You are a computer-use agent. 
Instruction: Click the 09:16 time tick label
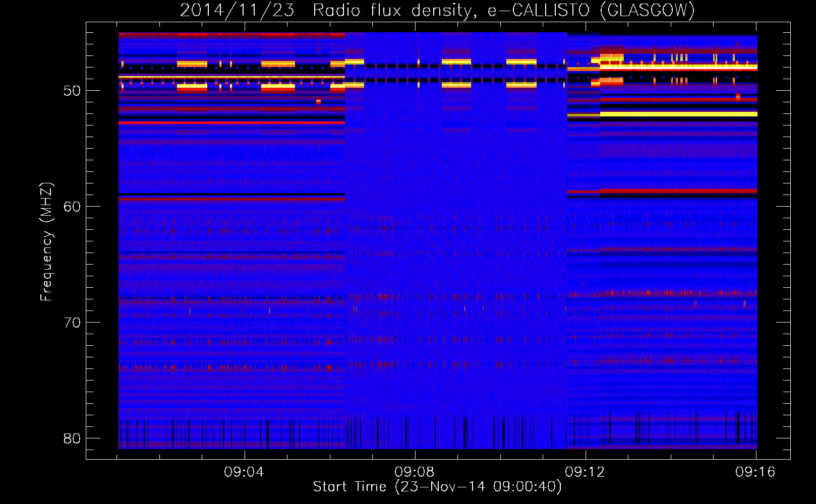(x=755, y=472)
